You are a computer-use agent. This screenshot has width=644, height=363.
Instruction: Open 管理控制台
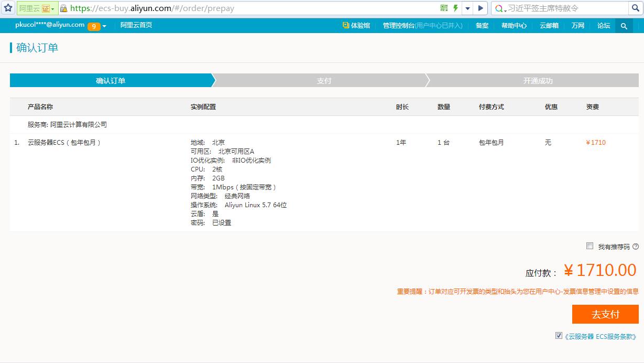click(x=422, y=25)
